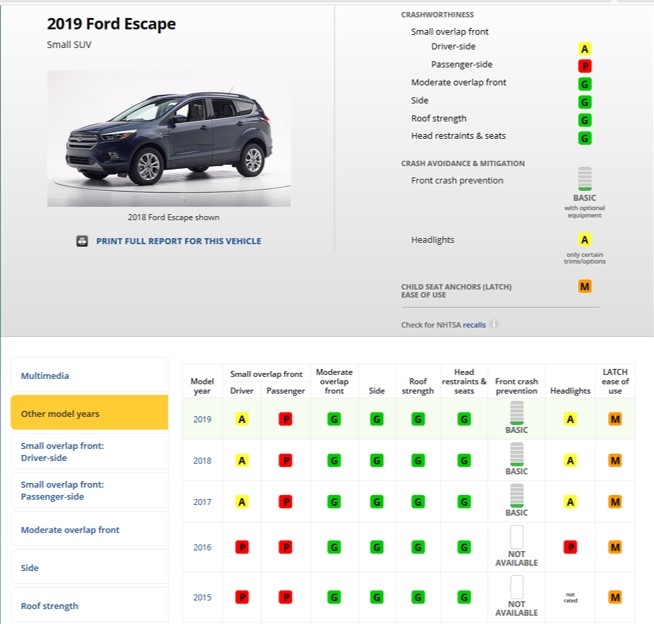Open the Multimedia tab in sidebar
654x624 pixels.
tap(89, 375)
